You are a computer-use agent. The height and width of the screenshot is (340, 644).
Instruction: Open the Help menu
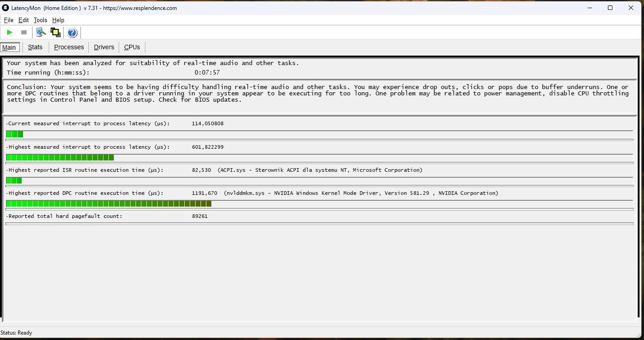click(58, 20)
